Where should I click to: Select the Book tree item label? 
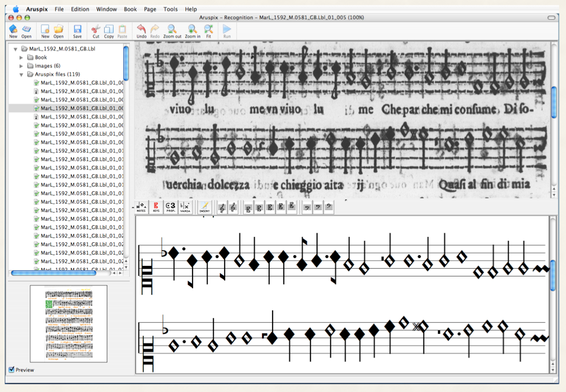pyautogui.click(x=41, y=57)
